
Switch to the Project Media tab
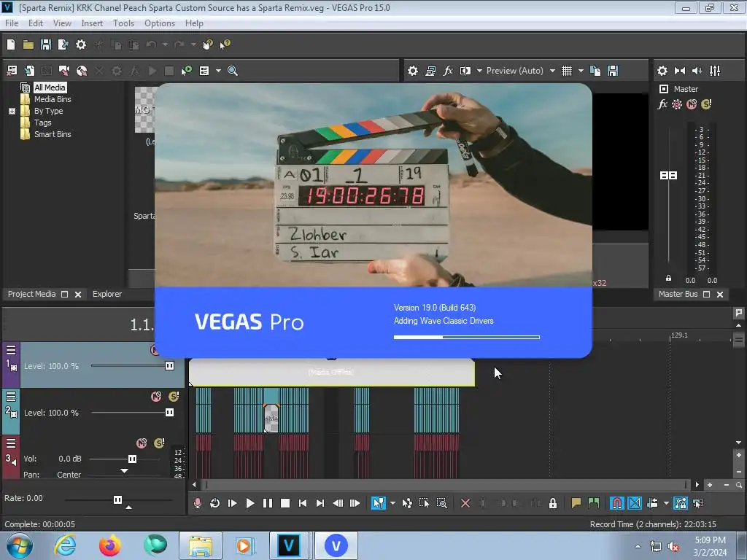31,295
